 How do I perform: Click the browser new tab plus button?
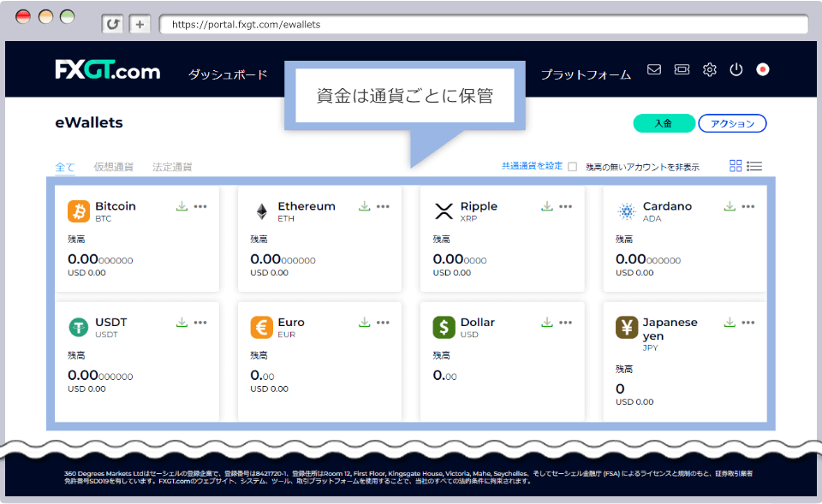point(140,24)
